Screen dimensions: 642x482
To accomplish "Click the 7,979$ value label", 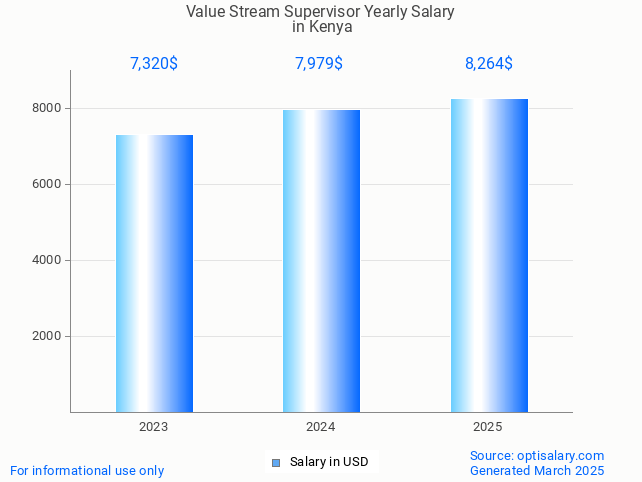I will coord(319,64).
